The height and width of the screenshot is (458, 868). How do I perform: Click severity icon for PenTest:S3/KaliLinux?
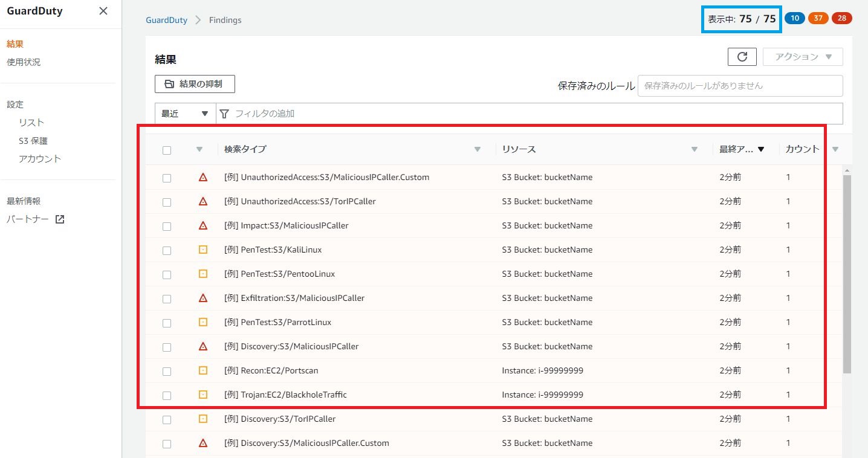click(x=203, y=250)
